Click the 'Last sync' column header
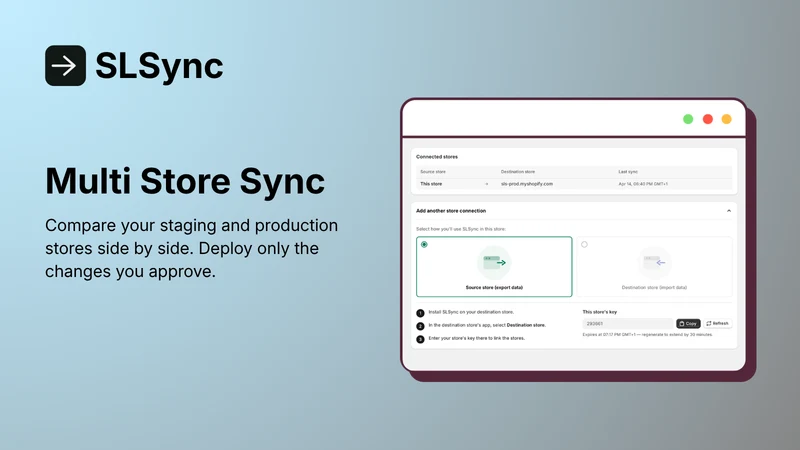 click(628, 172)
